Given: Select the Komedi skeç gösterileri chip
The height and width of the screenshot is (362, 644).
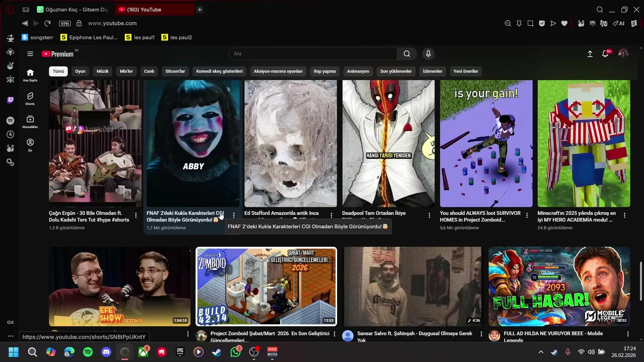Looking at the screenshot, I should click(219, 71).
